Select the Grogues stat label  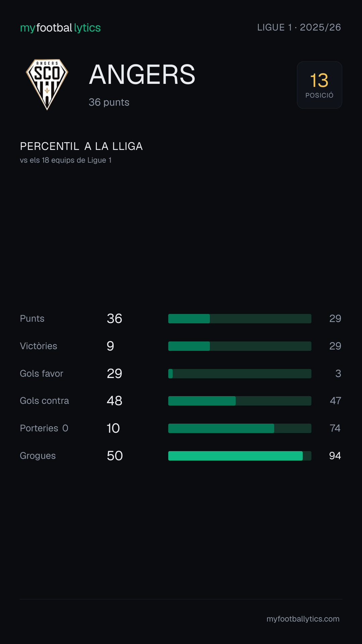pos(38,456)
